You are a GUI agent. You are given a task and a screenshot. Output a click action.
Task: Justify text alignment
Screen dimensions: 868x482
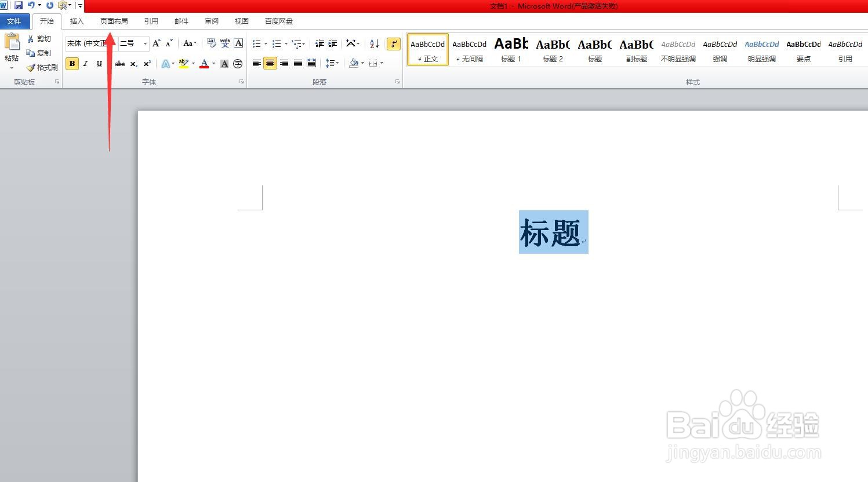click(x=297, y=63)
